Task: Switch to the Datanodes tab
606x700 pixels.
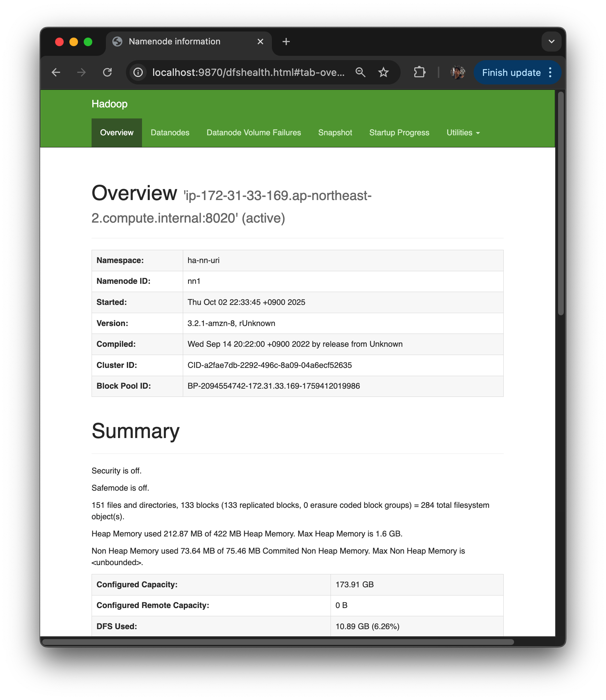Action: [170, 133]
